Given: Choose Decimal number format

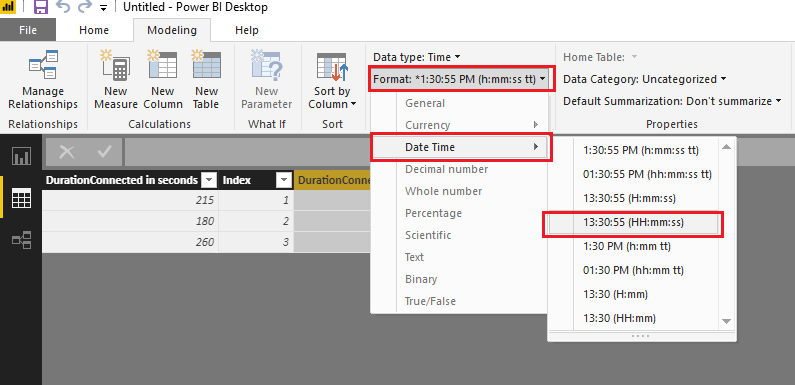Looking at the screenshot, I should (459, 169).
